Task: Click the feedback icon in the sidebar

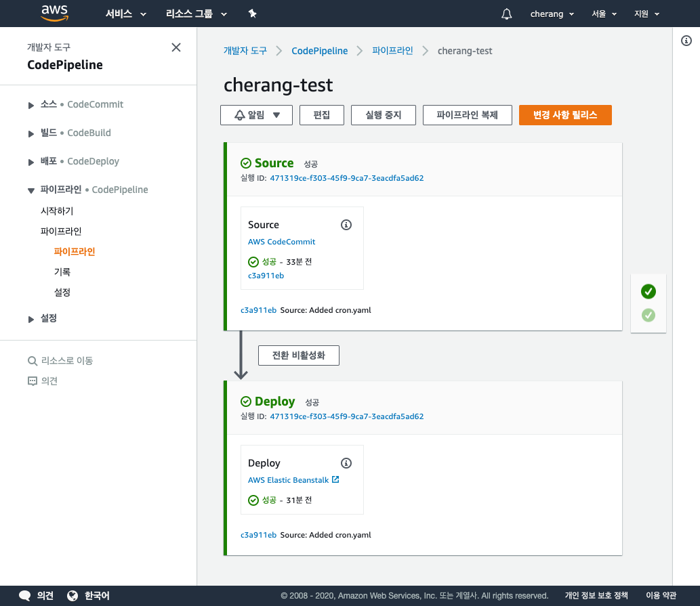Action: pos(32,381)
